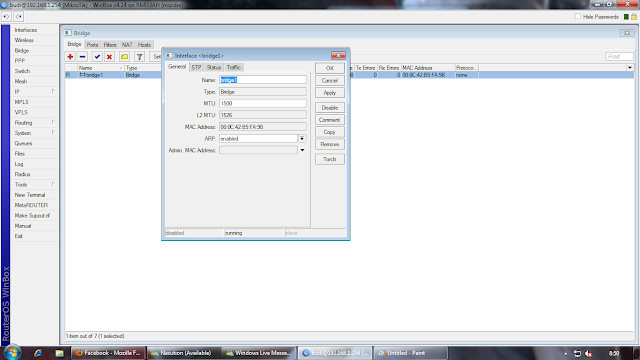Click the filter funnel icon

(x=140, y=57)
